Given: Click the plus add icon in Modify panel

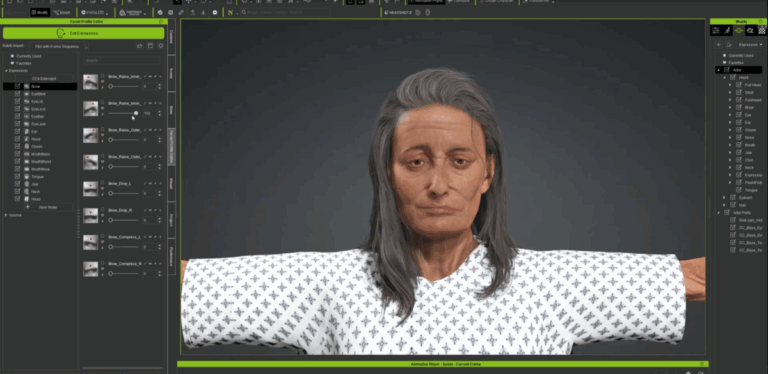Looking at the screenshot, I should pyautogui.click(x=719, y=45).
